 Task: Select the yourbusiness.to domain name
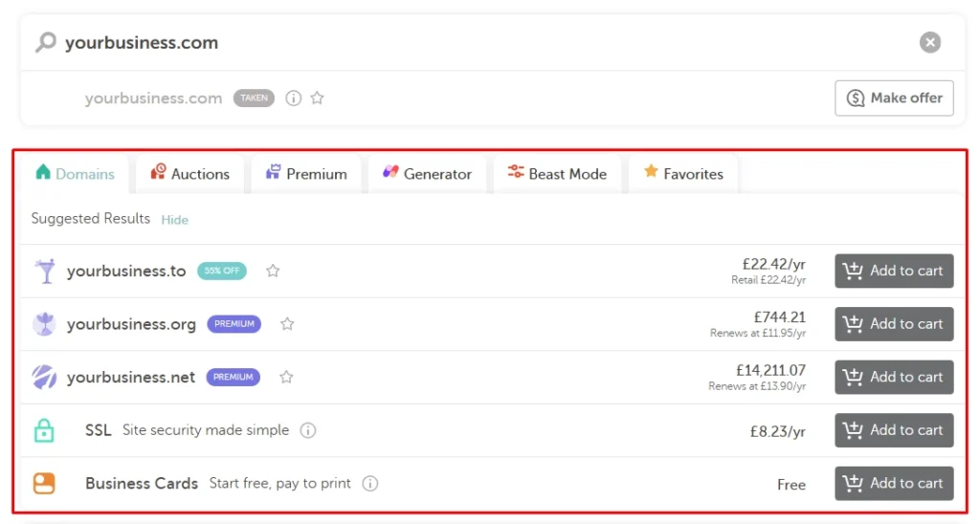point(126,271)
